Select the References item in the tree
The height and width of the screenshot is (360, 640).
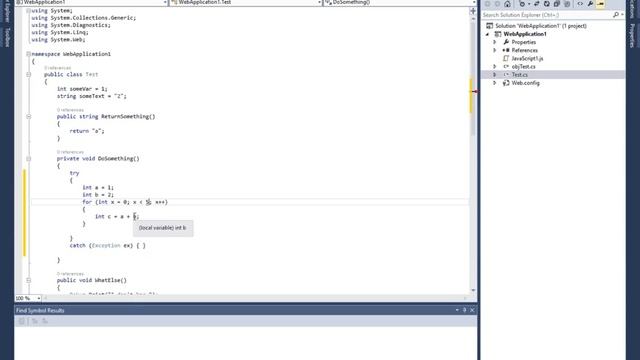524,50
